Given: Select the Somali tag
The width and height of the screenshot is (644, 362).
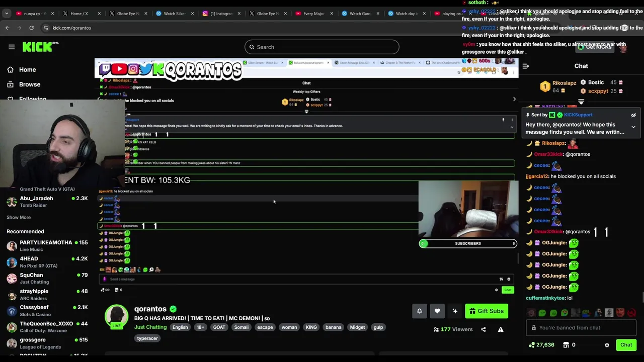Looking at the screenshot, I should point(242,327).
